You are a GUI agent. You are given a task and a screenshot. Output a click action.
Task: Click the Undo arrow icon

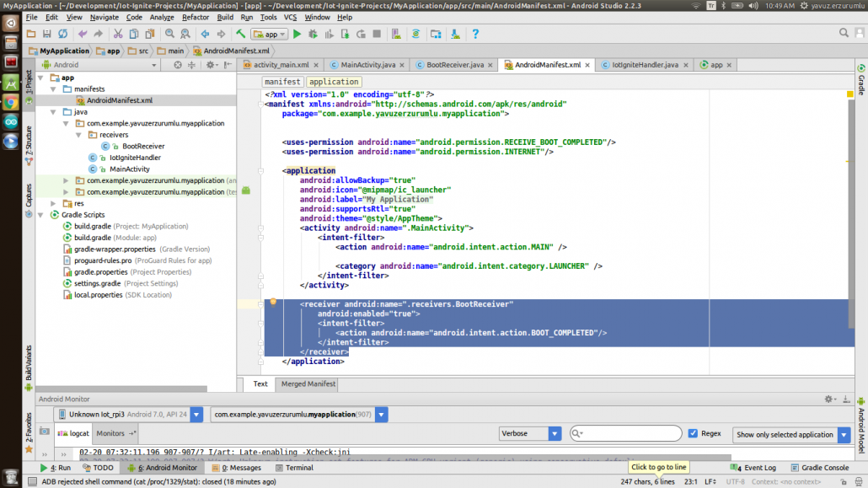pyautogui.click(x=83, y=35)
